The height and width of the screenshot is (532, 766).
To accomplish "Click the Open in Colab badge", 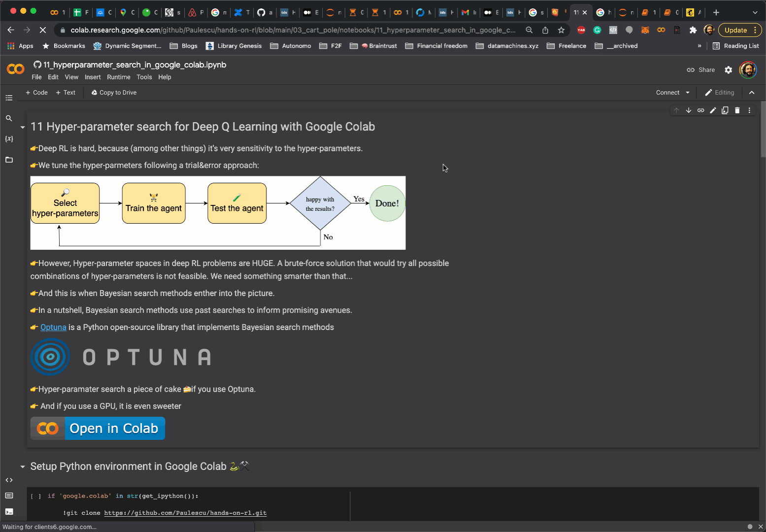I will coord(98,429).
